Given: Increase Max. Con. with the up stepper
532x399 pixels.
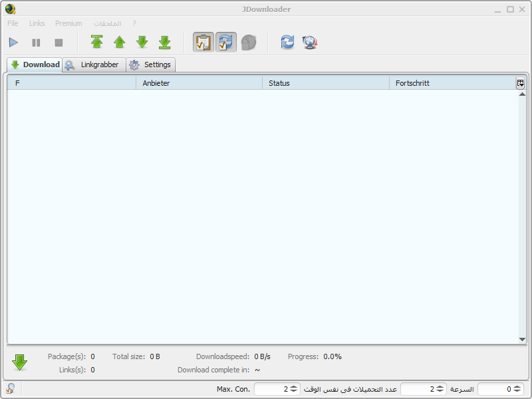Looking at the screenshot, I should click(293, 387).
